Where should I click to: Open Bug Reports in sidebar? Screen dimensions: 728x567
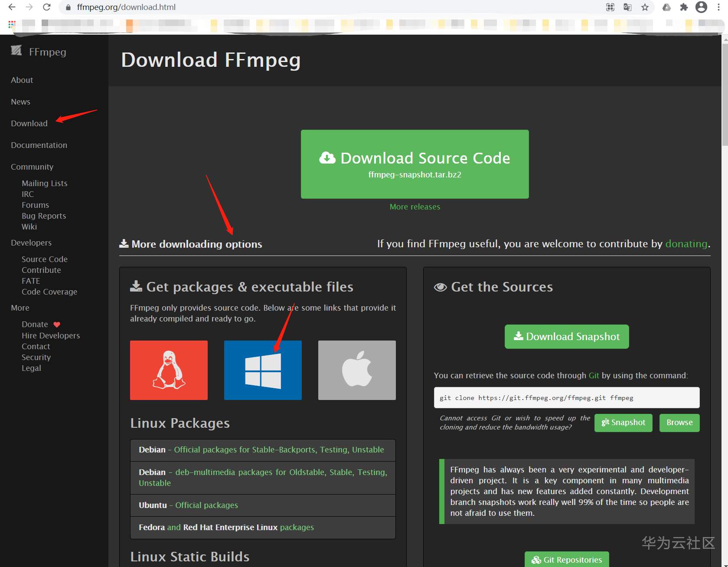tap(44, 216)
